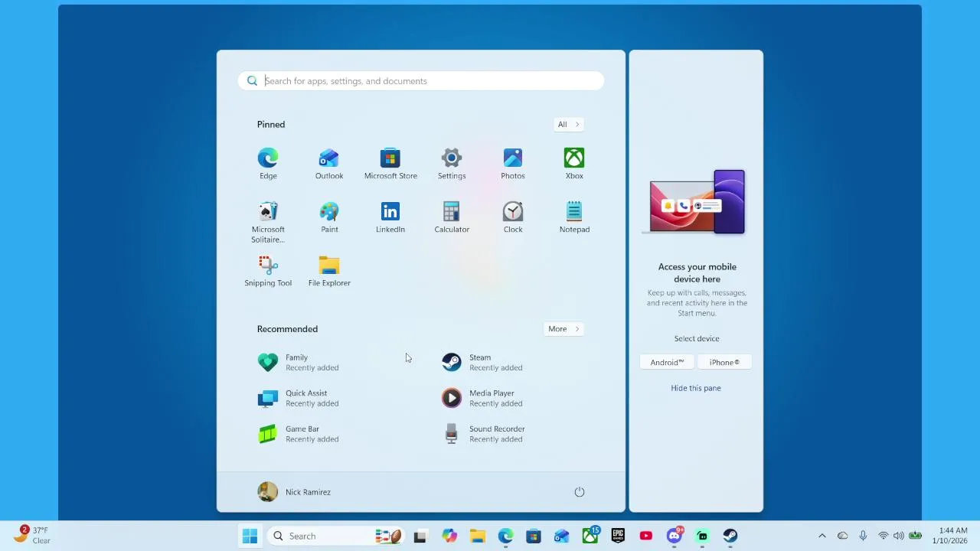
Task: Open Outlook on the taskbar
Action: [562, 536]
